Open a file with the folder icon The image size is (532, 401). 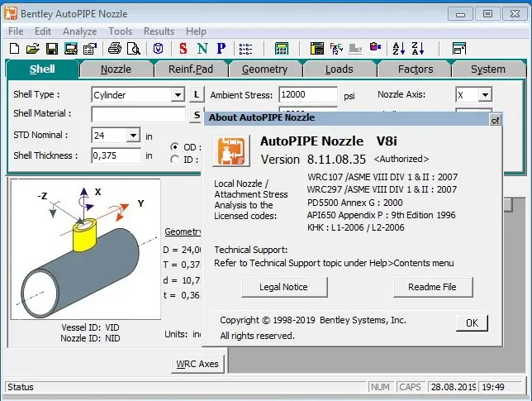point(33,49)
